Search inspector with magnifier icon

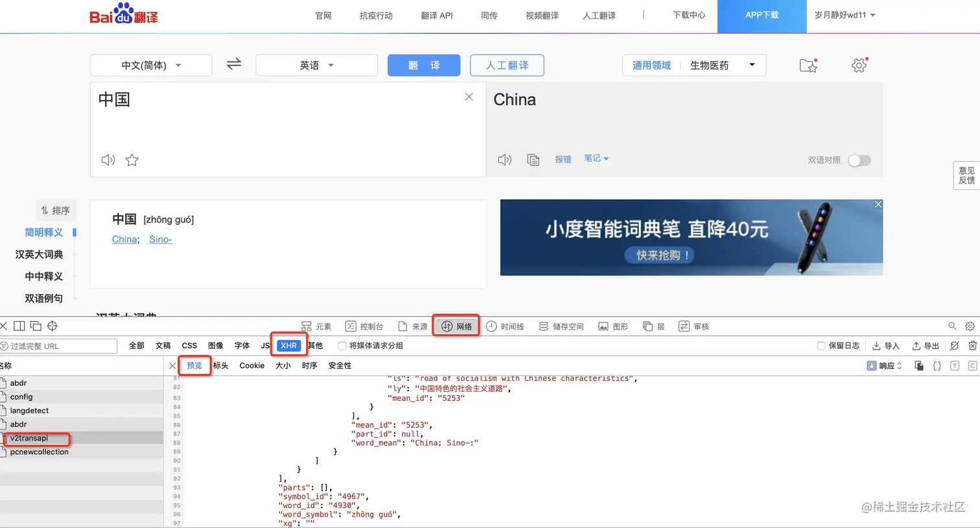pyautogui.click(x=952, y=326)
